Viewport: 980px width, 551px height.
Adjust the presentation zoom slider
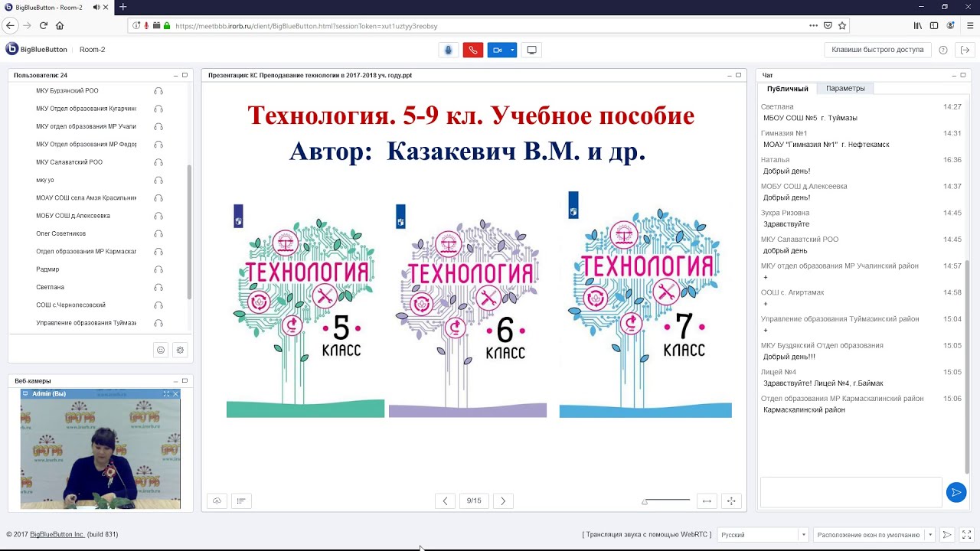point(667,500)
